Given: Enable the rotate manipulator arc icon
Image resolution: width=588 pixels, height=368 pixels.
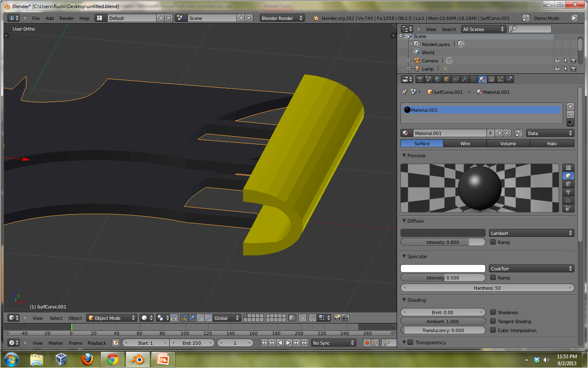Looking at the screenshot, I should click(200, 318).
